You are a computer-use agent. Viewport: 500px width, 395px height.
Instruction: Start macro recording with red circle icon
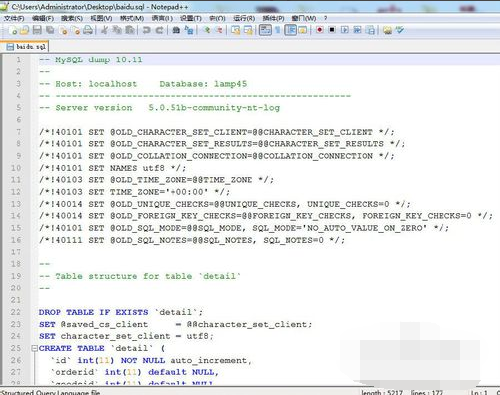click(319, 30)
